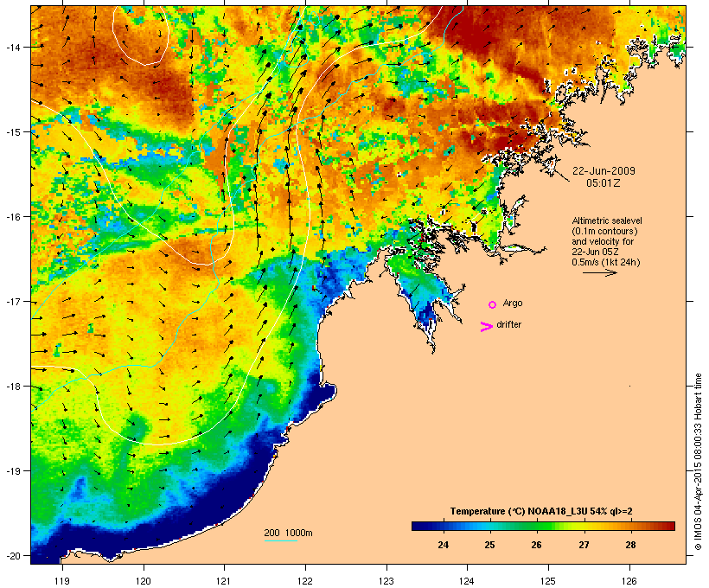Click the '0.5m/s (1kt 24h)' text
The height and width of the screenshot is (588, 709).
[x=606, y=262]
